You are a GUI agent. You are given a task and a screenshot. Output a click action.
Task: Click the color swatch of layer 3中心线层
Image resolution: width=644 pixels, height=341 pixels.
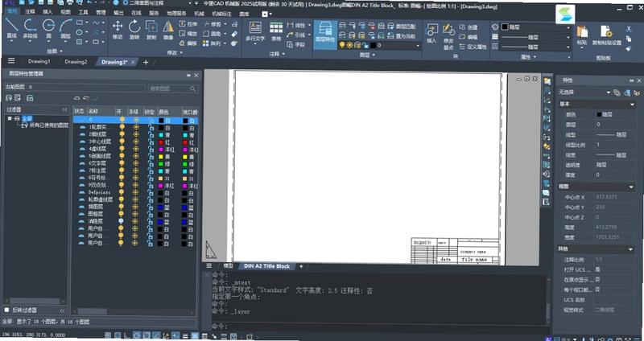coord(162,142)
